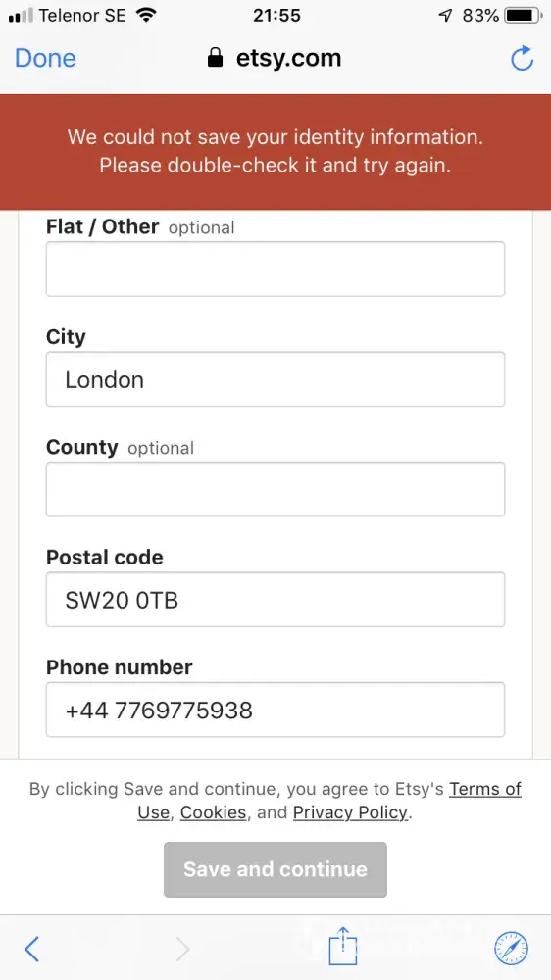Screen dimensions: 551x980
Task: Focus the Flat / Other input field
Action: coord(275,269)
